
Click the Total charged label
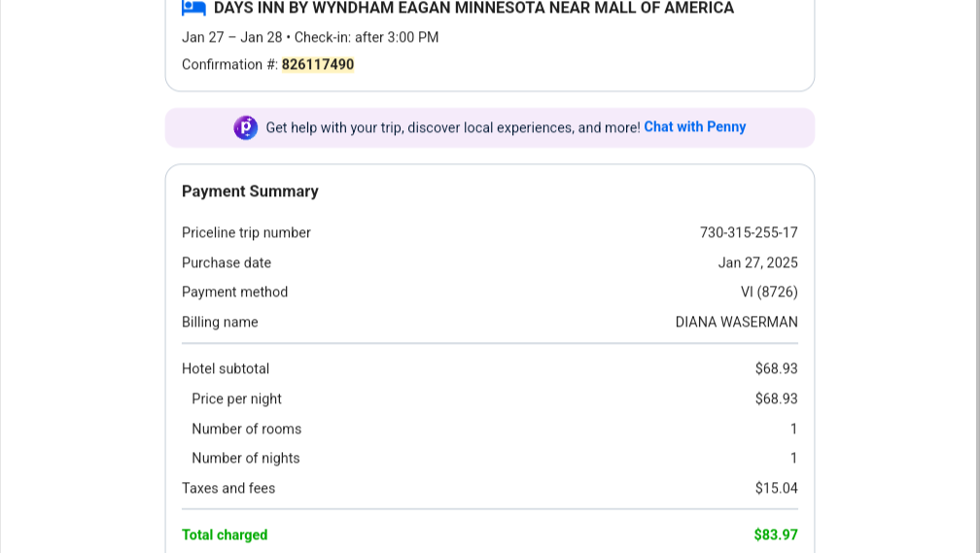[225, 535]
